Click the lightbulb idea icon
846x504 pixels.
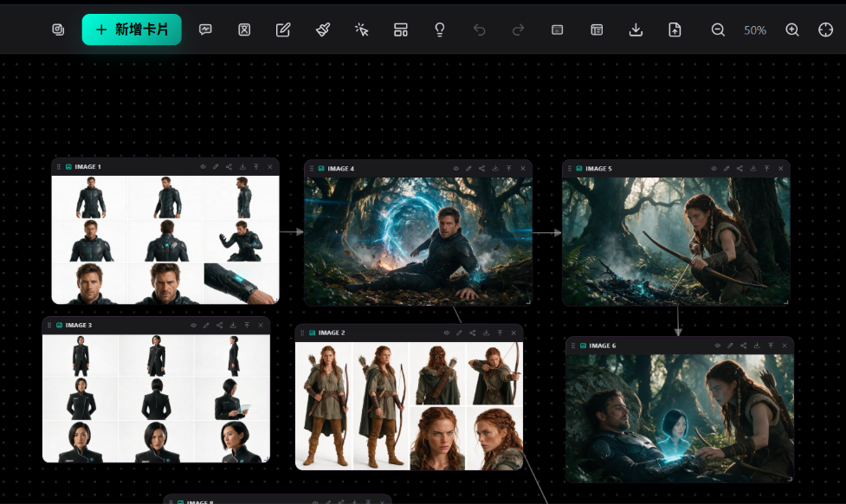point(440,29)
